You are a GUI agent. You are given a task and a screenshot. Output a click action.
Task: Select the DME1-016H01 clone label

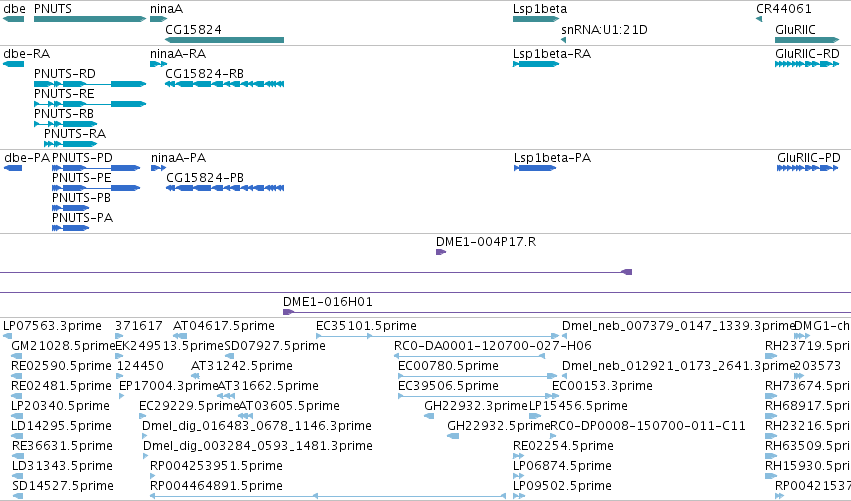328,302
